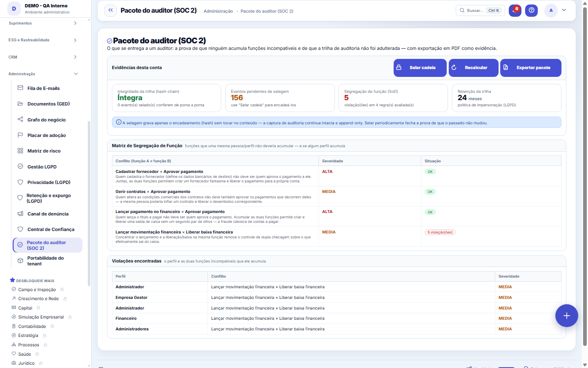
Task: Click the Privacidade (LGPD) shield icon
Action: pyautogui.click(x=20, y=182)
